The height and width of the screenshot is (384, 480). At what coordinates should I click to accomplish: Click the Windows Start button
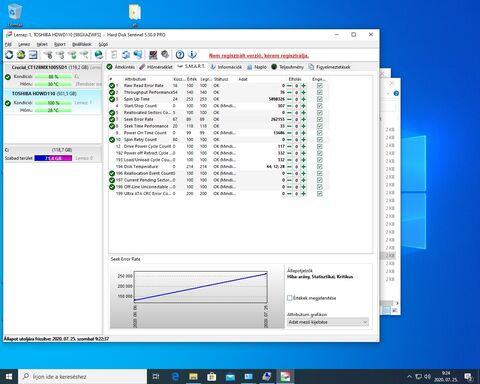coord(9,377)
